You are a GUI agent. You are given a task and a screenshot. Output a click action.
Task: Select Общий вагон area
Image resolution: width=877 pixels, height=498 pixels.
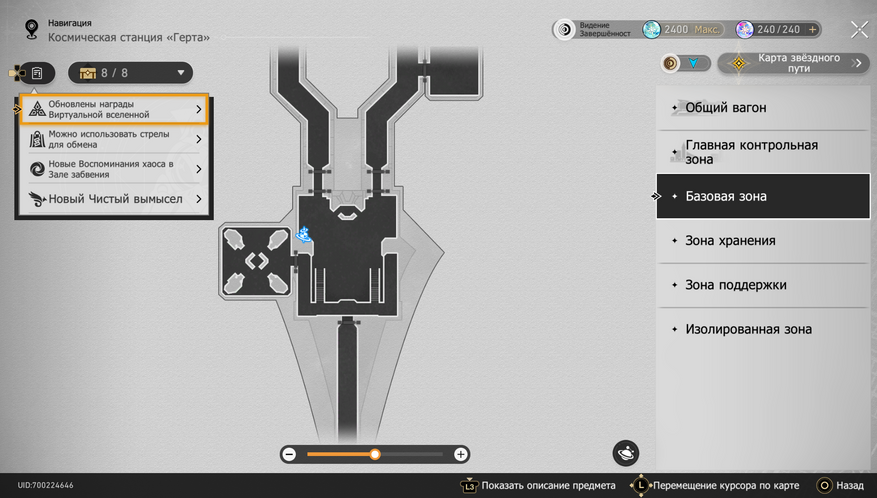click(763, 107)
